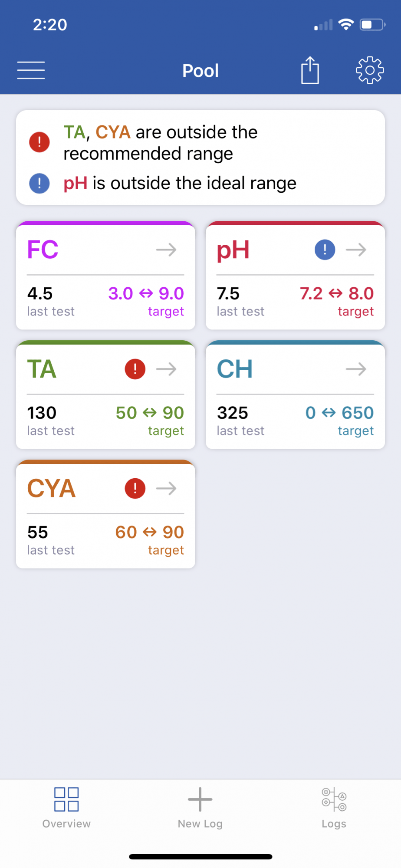Expand CH card with arrow
Screen dimensions: 401x868
pyautogui.click(x=356, y=369)
